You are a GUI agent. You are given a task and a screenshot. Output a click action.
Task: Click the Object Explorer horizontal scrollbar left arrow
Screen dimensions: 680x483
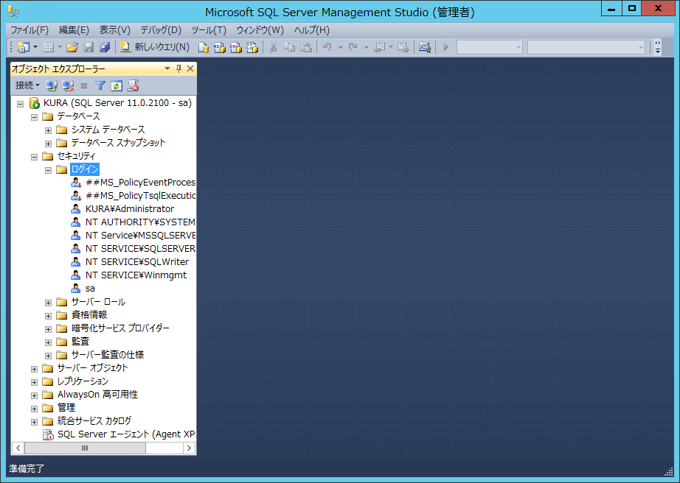18,448
